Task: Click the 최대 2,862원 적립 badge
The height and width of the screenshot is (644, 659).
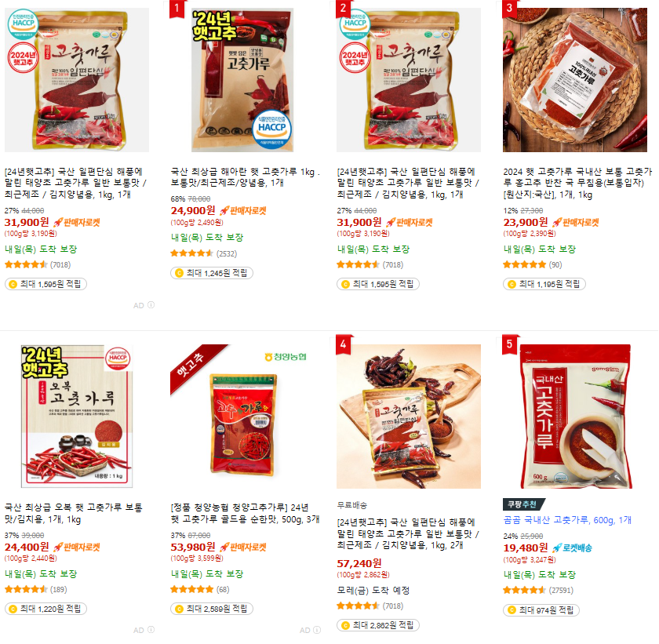Action: (378, 625)
